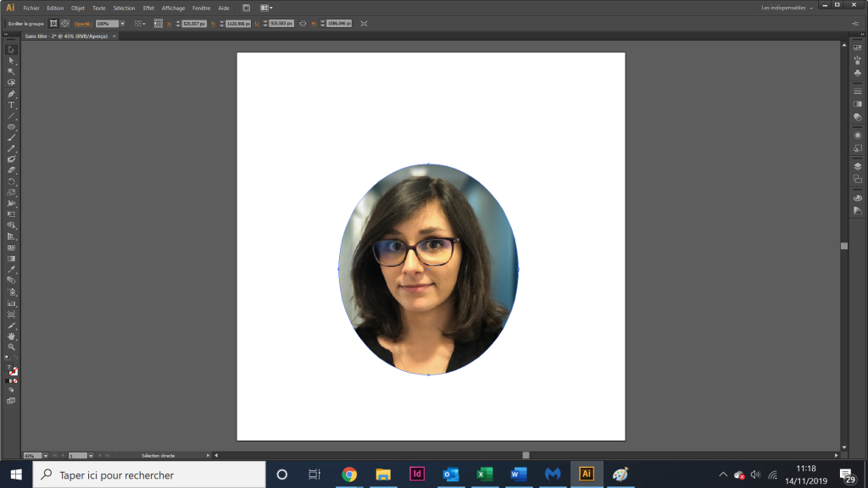Pick the Zoom magnifier tool

(x=11, y=347)
